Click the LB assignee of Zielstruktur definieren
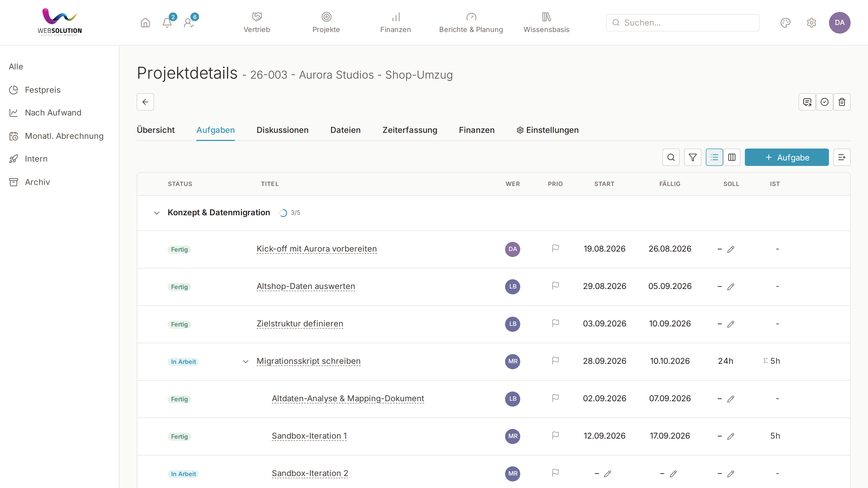This screenshot has height=488, width=868. [512, 324]
